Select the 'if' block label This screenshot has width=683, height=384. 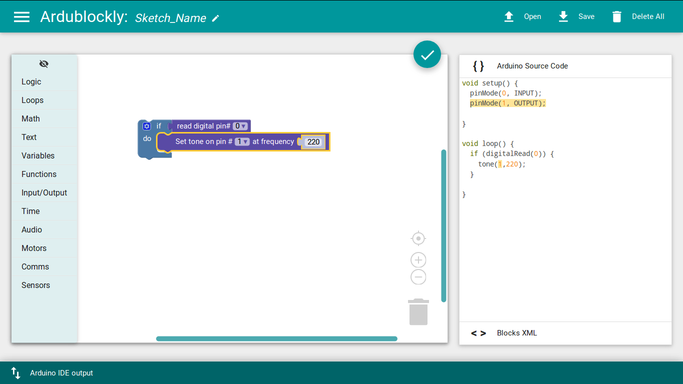click(x=159, y=126)
